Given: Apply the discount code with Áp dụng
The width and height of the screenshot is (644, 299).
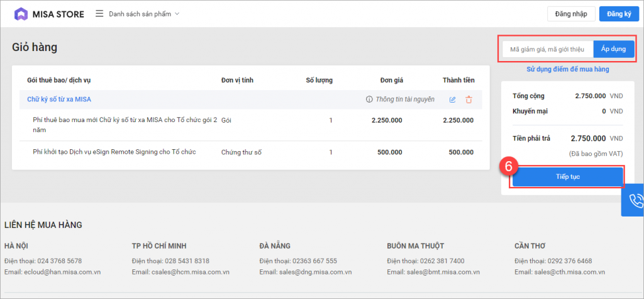Looking at the screenshot, I should click(x=614, y=49).
